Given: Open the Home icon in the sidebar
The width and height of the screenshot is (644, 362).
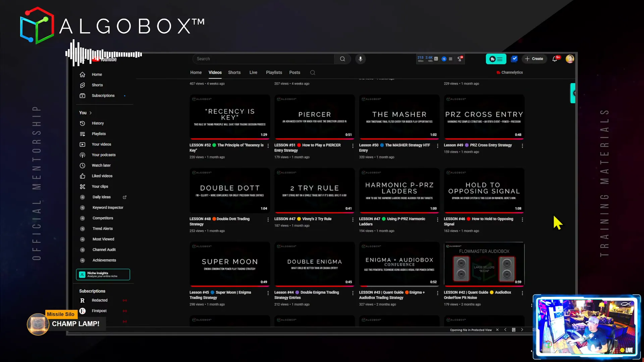Looking at the screenshot, I should [83, 74].
